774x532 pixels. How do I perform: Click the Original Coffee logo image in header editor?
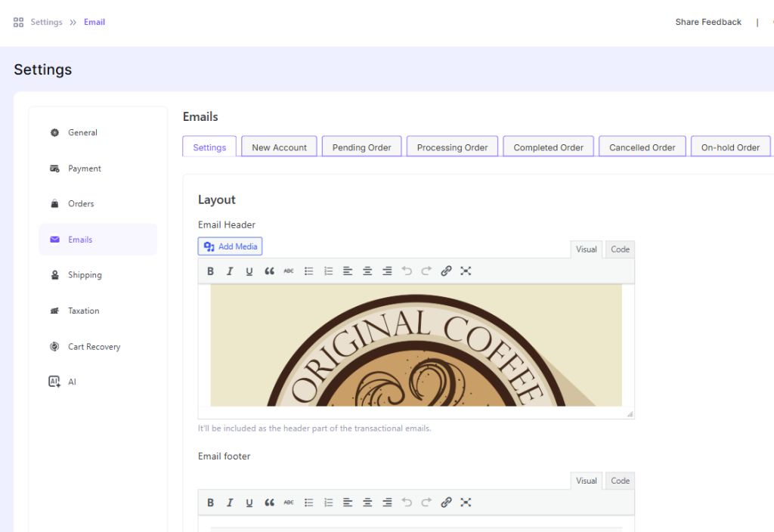click(x=416, y=345)
